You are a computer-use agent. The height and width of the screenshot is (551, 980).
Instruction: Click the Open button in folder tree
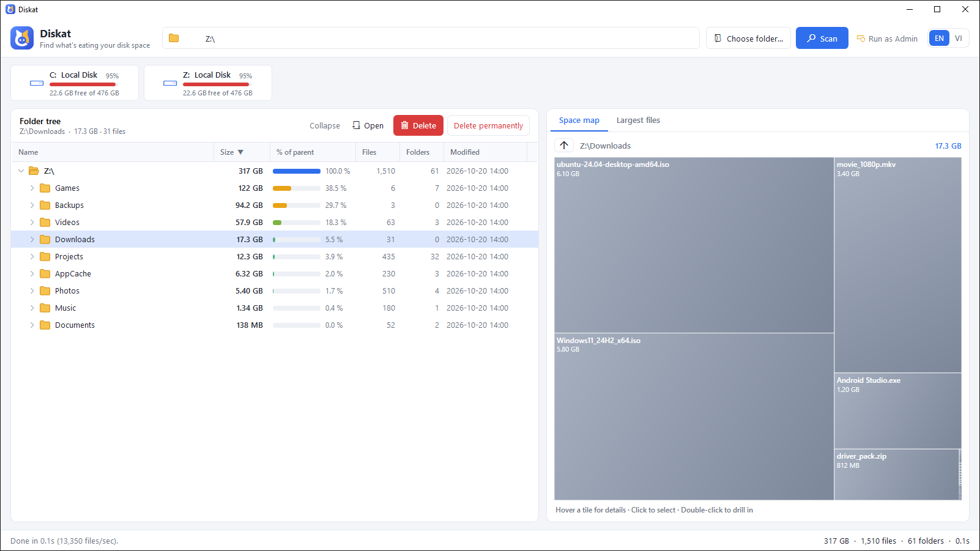[x=368, y=125]
